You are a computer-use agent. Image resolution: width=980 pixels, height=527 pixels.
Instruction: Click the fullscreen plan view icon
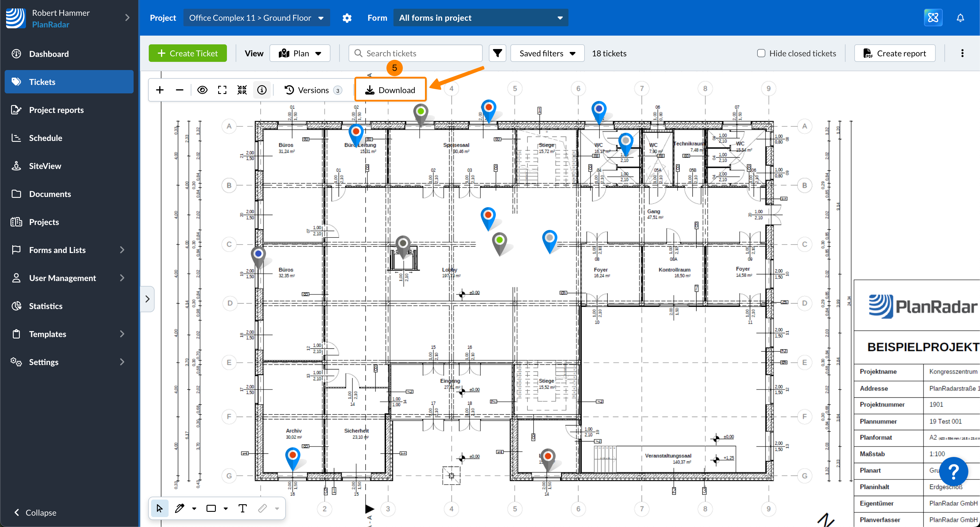click(x=222, y=90)
